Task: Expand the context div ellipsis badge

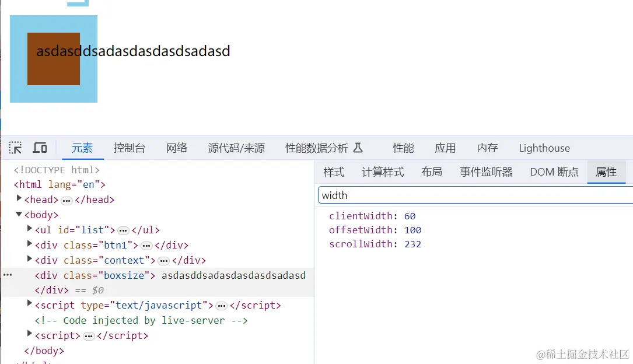Action: [x=163, y=261]
